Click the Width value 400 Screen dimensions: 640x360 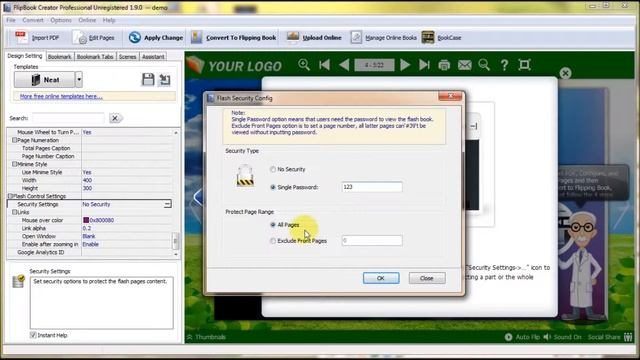87,180
